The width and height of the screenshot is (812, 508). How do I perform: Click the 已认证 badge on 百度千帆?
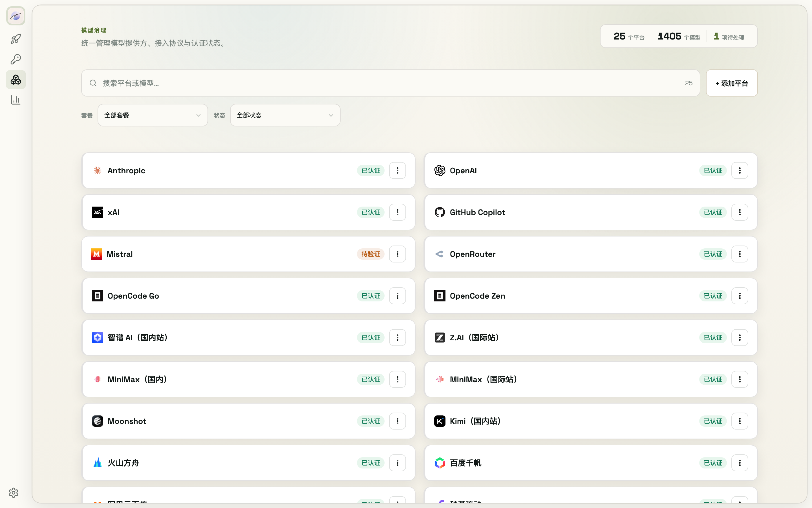click(713, 463)
